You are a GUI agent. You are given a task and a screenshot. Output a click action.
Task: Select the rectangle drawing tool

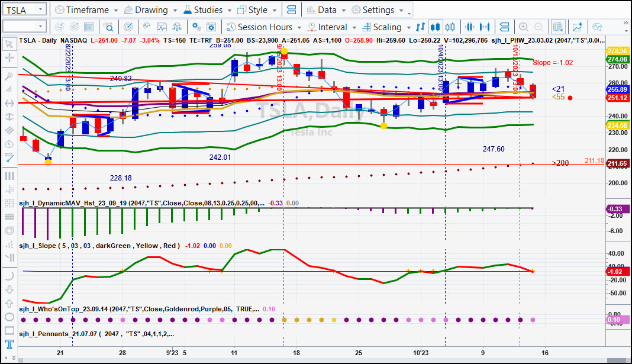[x=9, y=330]
